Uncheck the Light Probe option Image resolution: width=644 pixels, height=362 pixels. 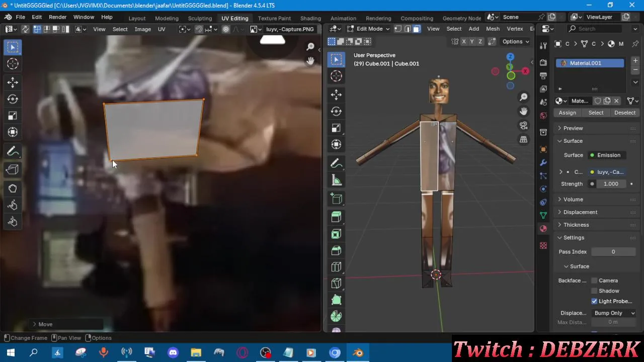594,301
